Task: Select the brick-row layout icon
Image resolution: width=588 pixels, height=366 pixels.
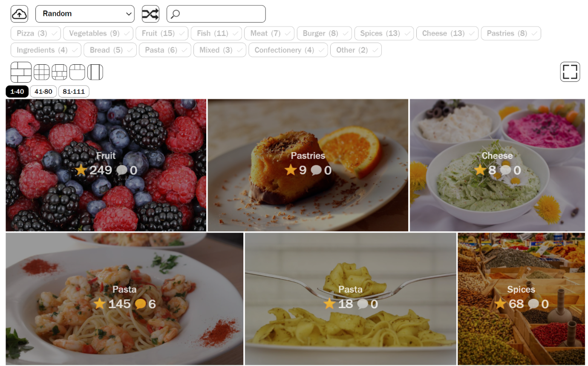Action: click(x=21, y=72)
